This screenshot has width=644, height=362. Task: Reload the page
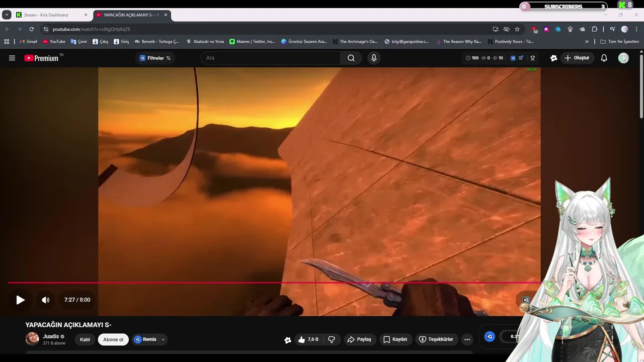pyautogui.click(x=31, y=29)
